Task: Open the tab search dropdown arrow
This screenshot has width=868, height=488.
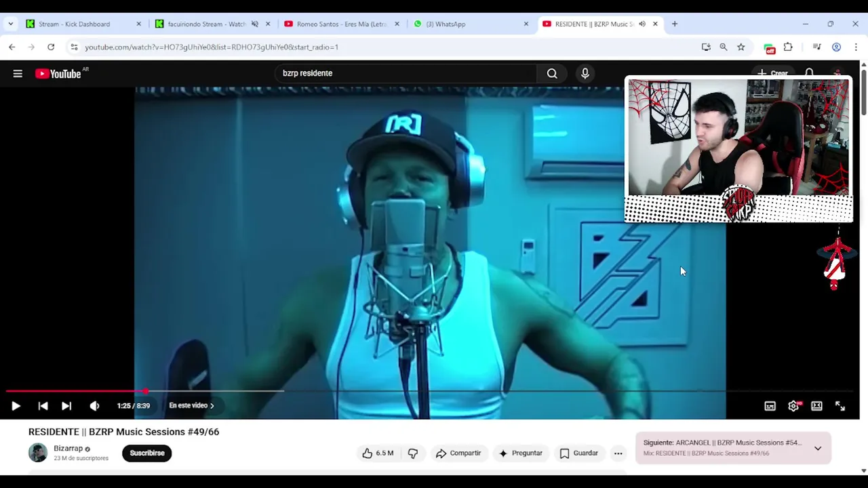Action: (10, 24)
